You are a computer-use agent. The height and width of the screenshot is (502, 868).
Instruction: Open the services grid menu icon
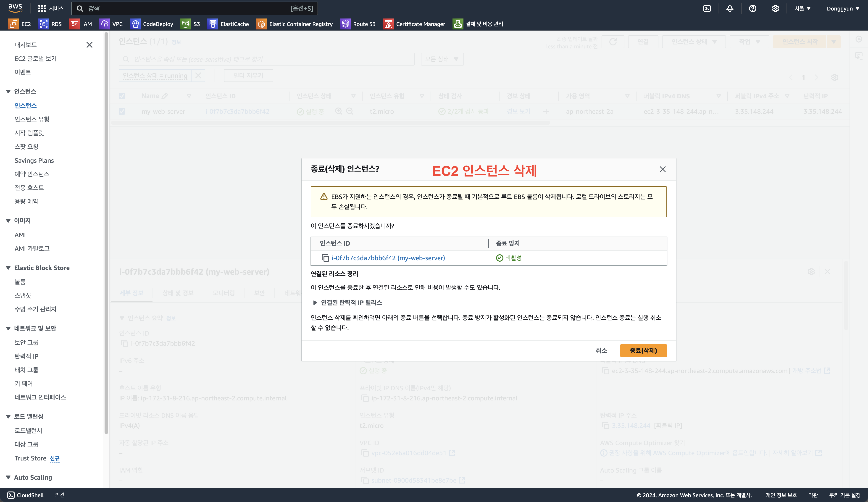point(42,9)
